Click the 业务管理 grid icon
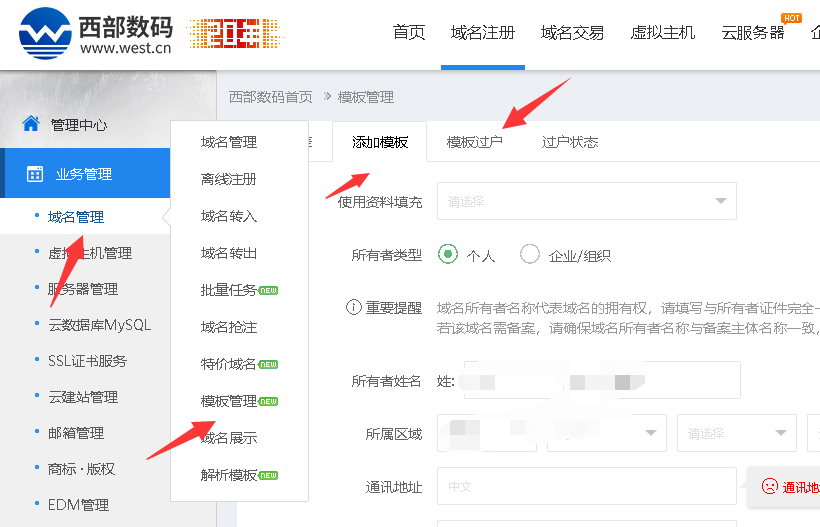 (35, 174)
